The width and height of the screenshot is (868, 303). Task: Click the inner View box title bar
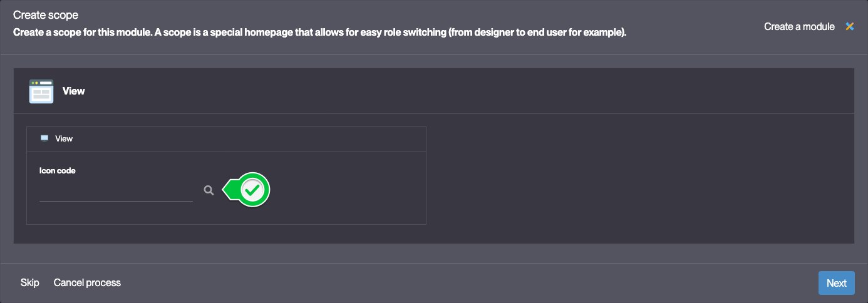226,139
